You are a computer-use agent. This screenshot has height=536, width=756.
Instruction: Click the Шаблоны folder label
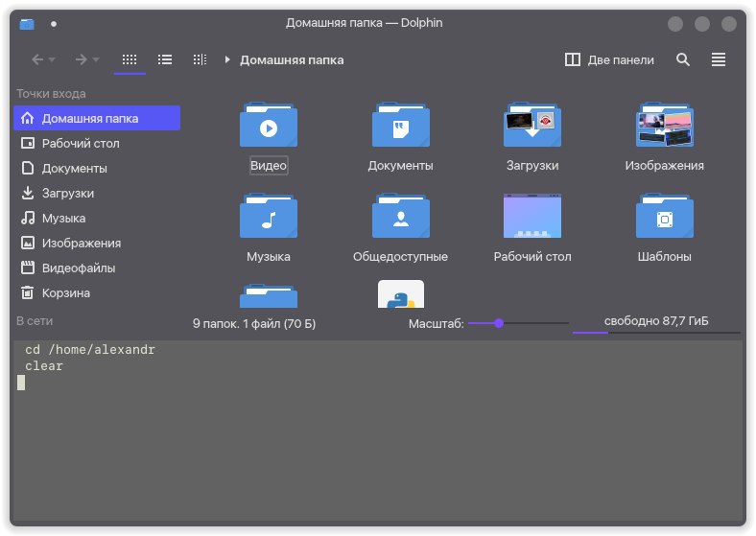(665, 256)
